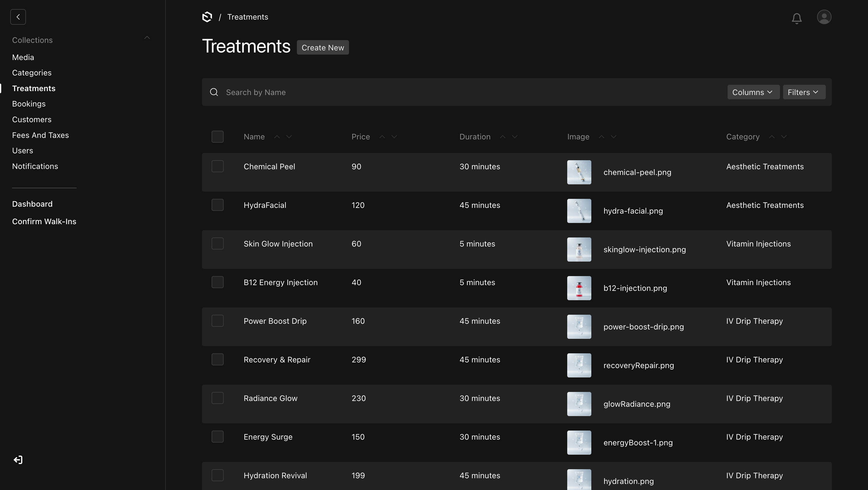This screenshot has height=490, width=868.
Task: Open the Columns dropdown
Action: click(x=753, y=92)
